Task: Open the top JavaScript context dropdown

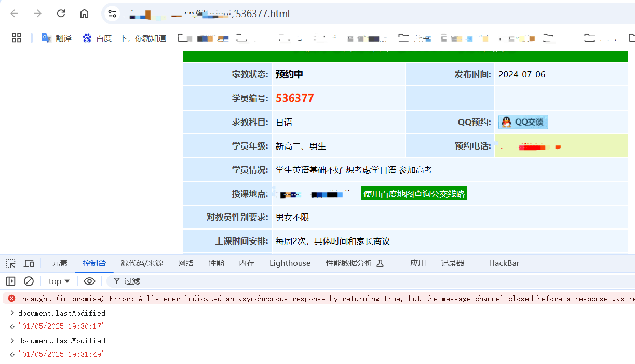Action: pyautogui.click(x=59, y=281)
